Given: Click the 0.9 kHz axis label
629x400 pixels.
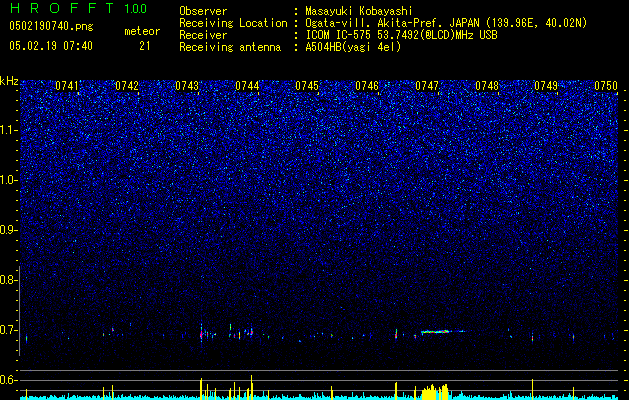Looking at the screenshot, I should (8, 230).
